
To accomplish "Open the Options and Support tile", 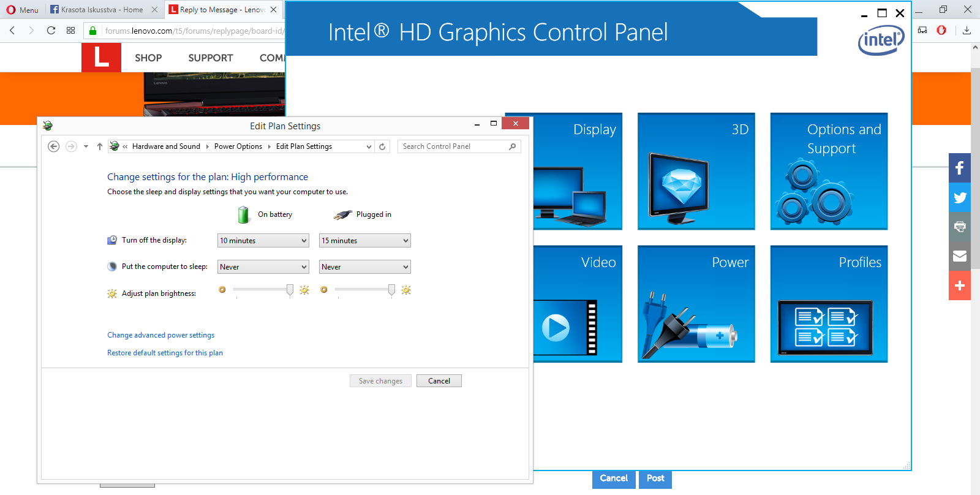I will [829, 171].
